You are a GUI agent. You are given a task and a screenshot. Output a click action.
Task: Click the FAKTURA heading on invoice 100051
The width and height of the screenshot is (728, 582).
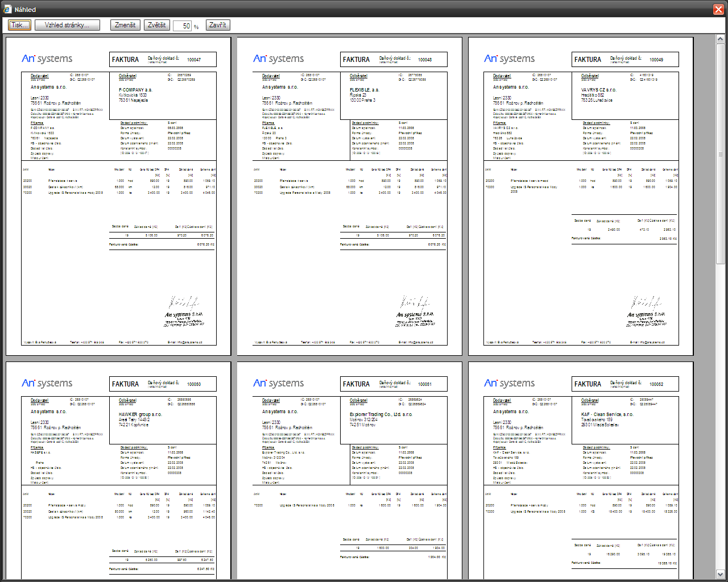point(357,384)
